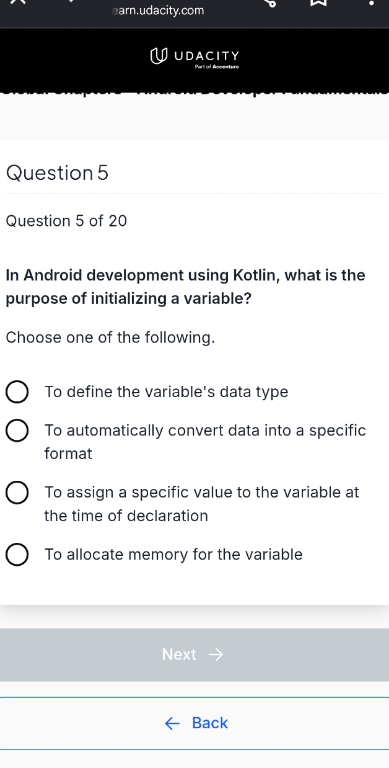Click the learn.udacity.com address text
389x768 pixels.
click(158, 10)
